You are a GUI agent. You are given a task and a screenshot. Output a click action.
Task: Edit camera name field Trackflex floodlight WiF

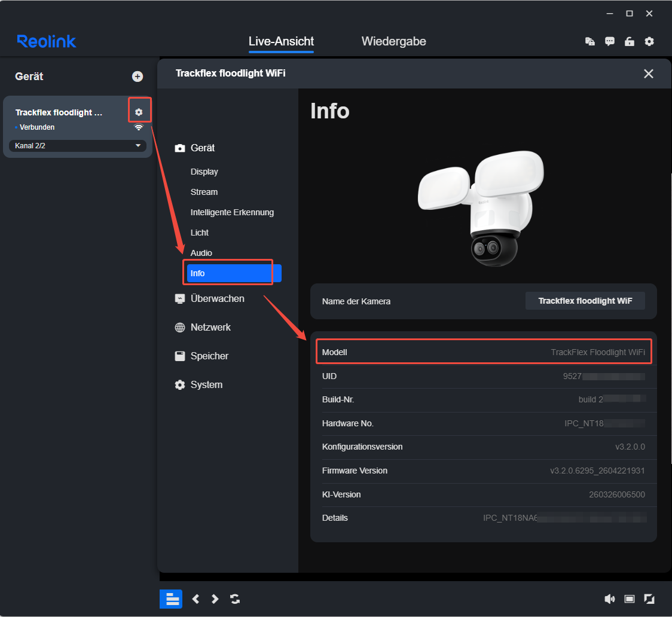585,301
